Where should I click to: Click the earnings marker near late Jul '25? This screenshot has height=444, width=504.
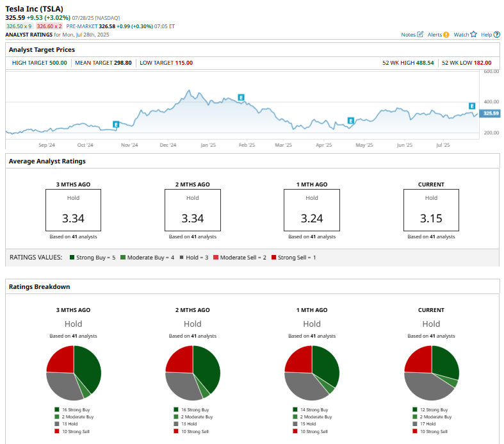pyautogui.click(x=472, y=106)
